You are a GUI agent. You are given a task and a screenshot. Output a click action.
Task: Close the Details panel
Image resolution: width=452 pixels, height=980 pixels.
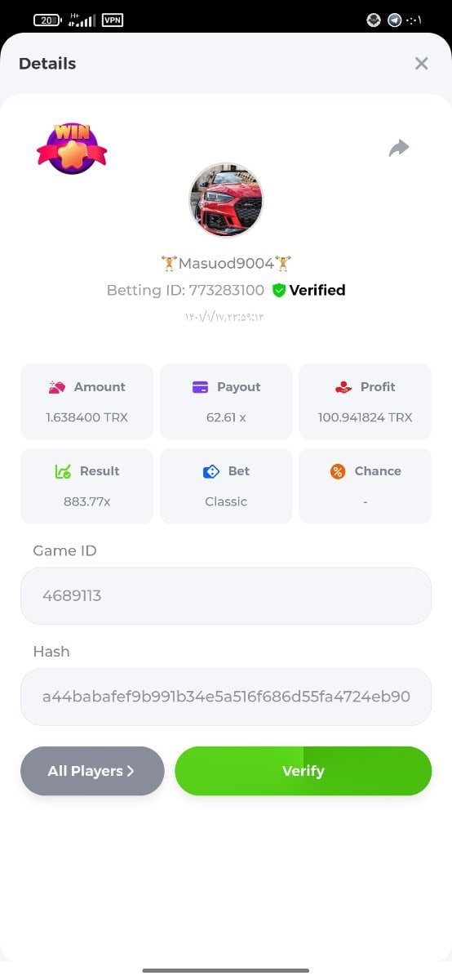pos(421,64)
